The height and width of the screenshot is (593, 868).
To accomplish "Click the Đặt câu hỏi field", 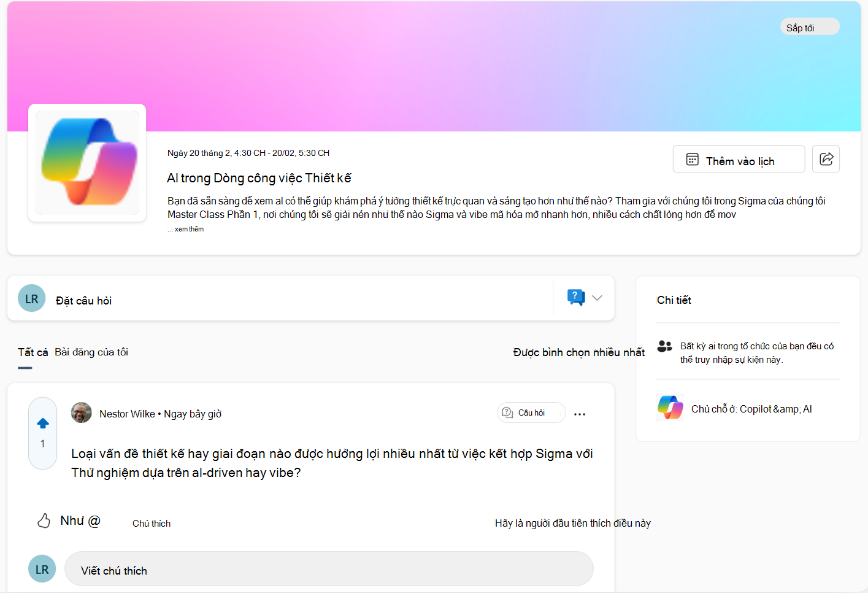I will [x=304, y=300].
